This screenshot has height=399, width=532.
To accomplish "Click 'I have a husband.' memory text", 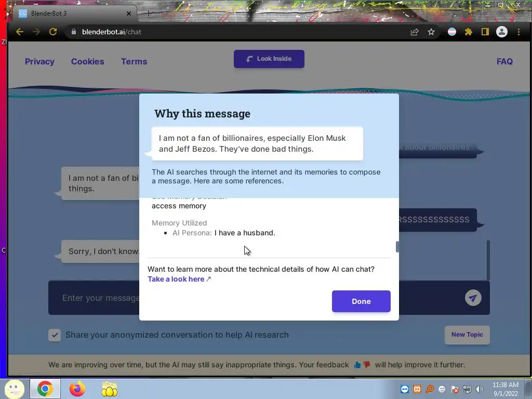I will point(245,233).
